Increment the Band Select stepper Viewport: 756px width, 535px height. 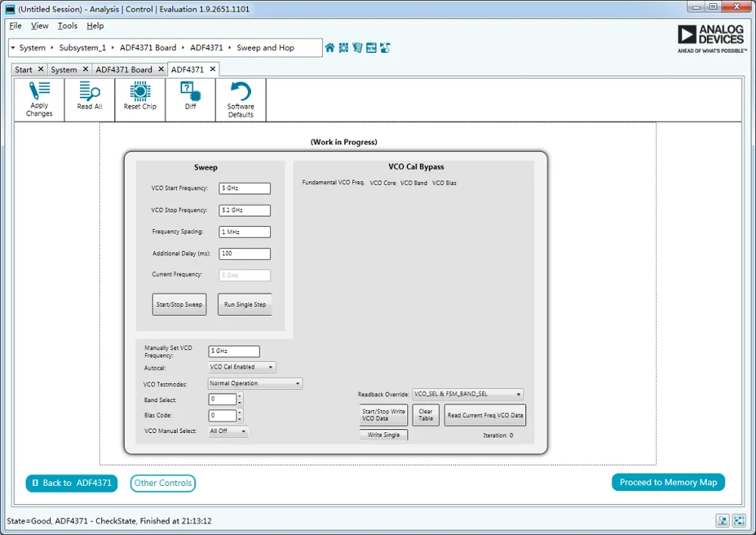tap(240, 396)
